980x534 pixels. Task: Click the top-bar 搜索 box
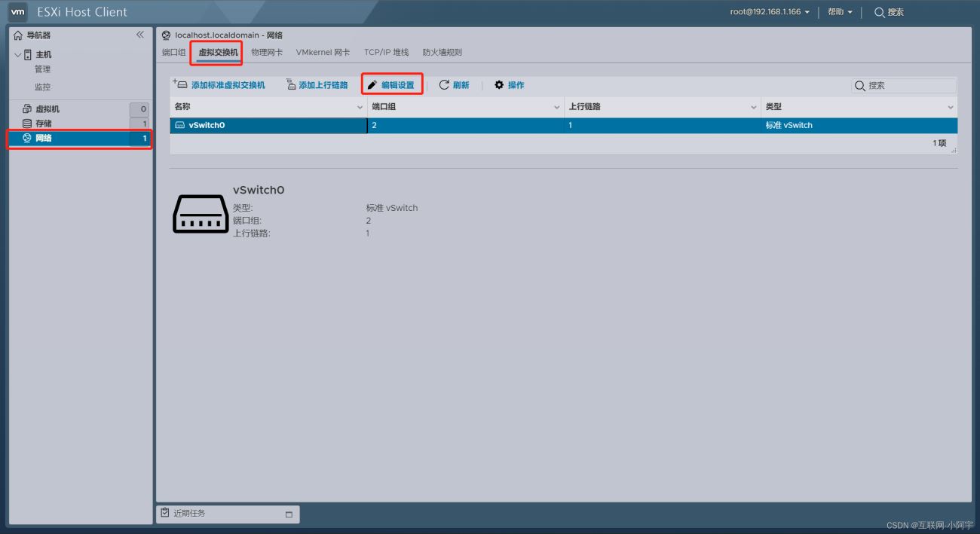tap(890, 12)
